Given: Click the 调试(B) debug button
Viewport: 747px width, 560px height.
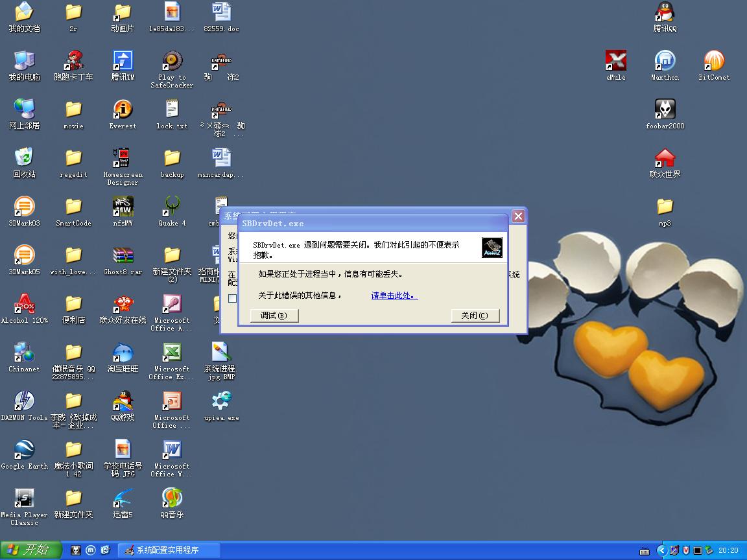Looking at the screenshot, I should tap(274, 316).
